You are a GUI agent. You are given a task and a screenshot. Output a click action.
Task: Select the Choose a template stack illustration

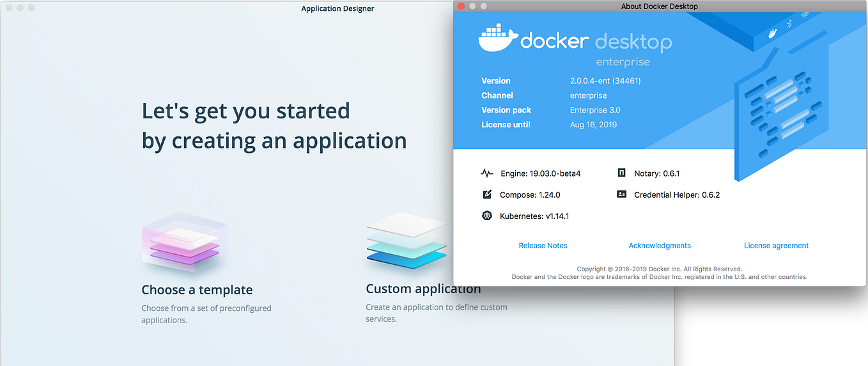(183, 243)
